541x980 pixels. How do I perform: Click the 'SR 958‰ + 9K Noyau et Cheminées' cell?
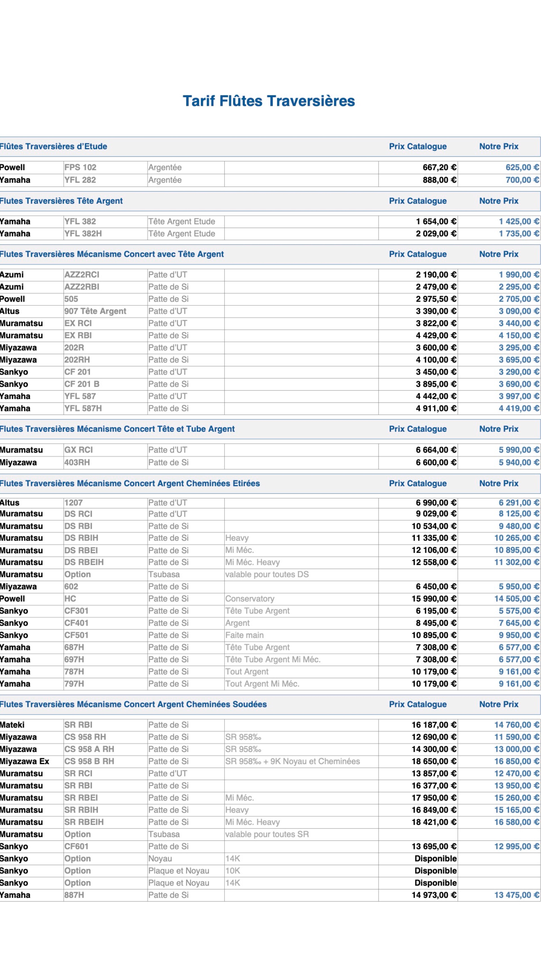292,761
